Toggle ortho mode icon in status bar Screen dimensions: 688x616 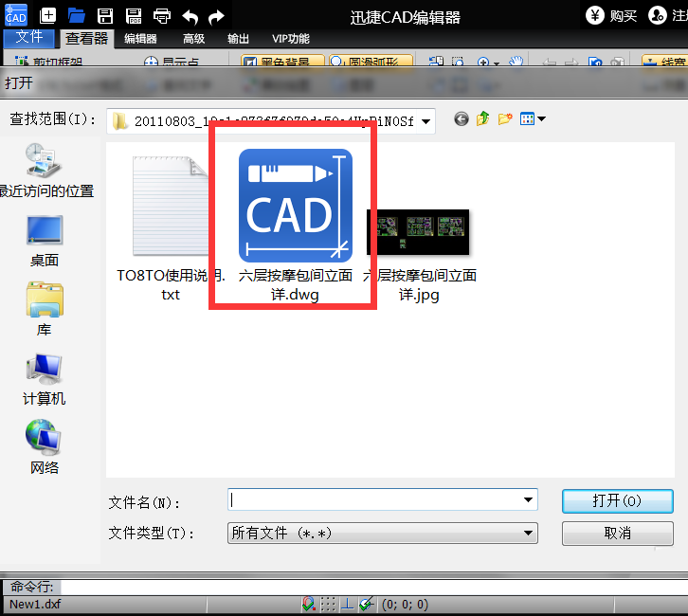click(x=347, y=604)
